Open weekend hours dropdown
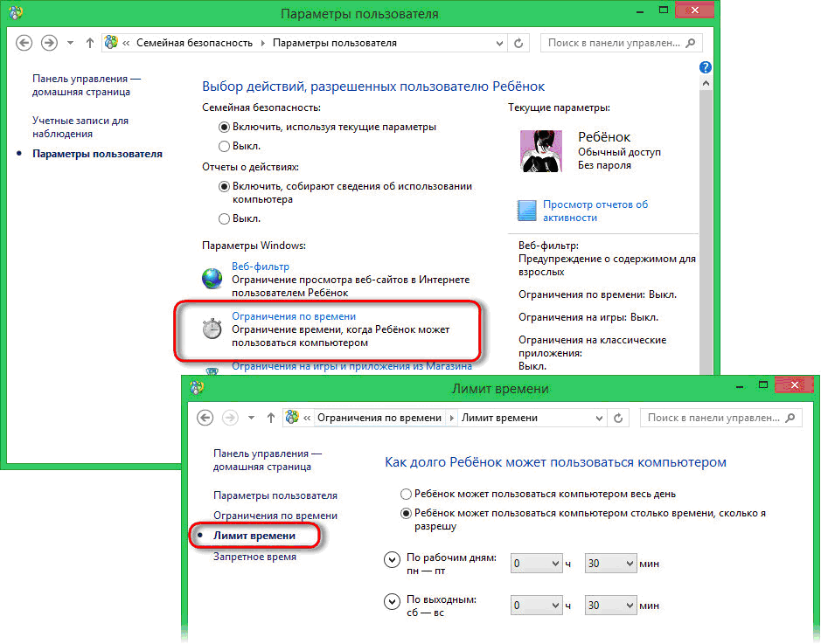This screenshot has width=821, height=644. 536,606
